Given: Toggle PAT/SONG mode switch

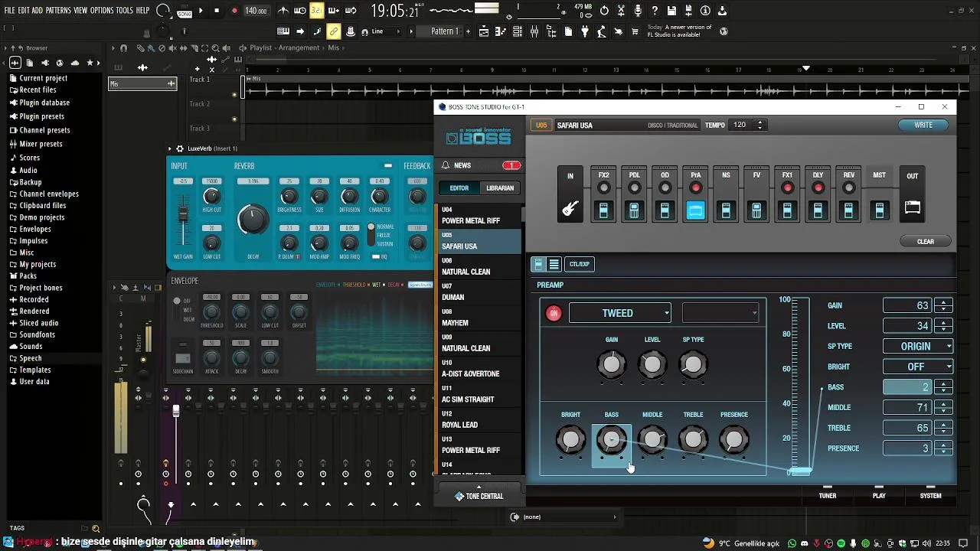Looking at the screenshot, I should point(185,11).
